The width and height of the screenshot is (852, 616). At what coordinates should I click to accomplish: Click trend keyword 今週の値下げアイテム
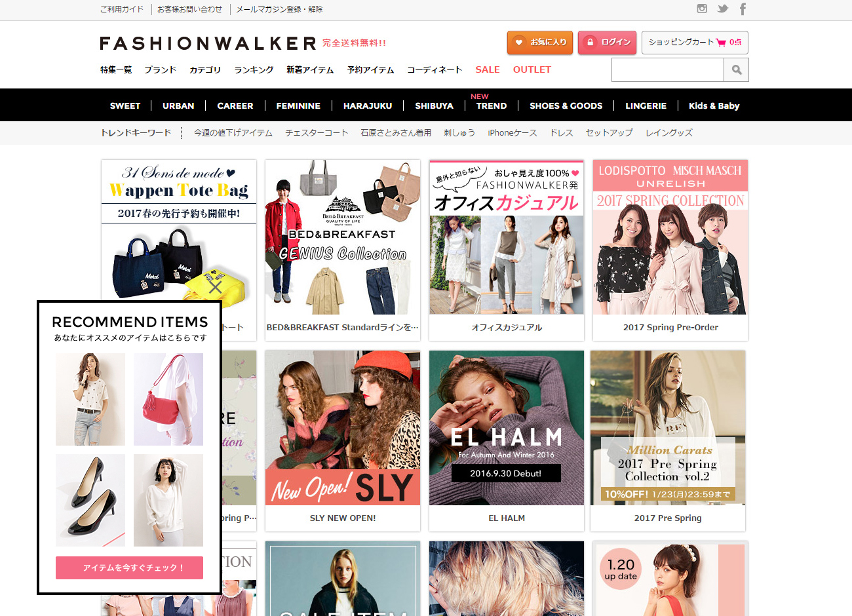[233, 132]
